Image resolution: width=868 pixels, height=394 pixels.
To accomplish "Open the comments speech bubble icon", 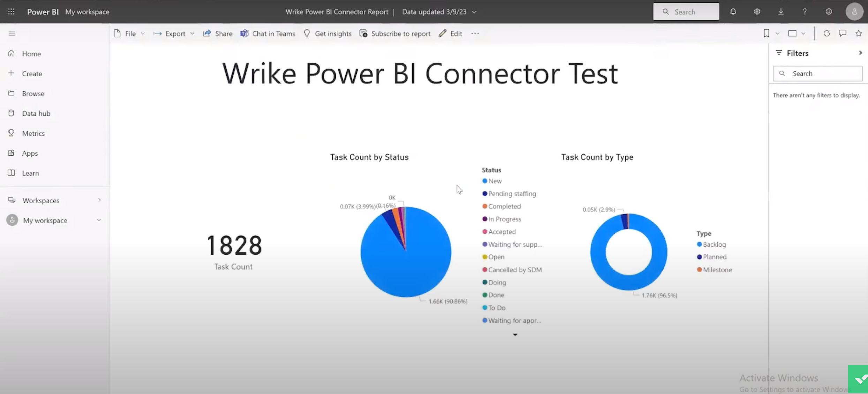I will pos(843,33).
